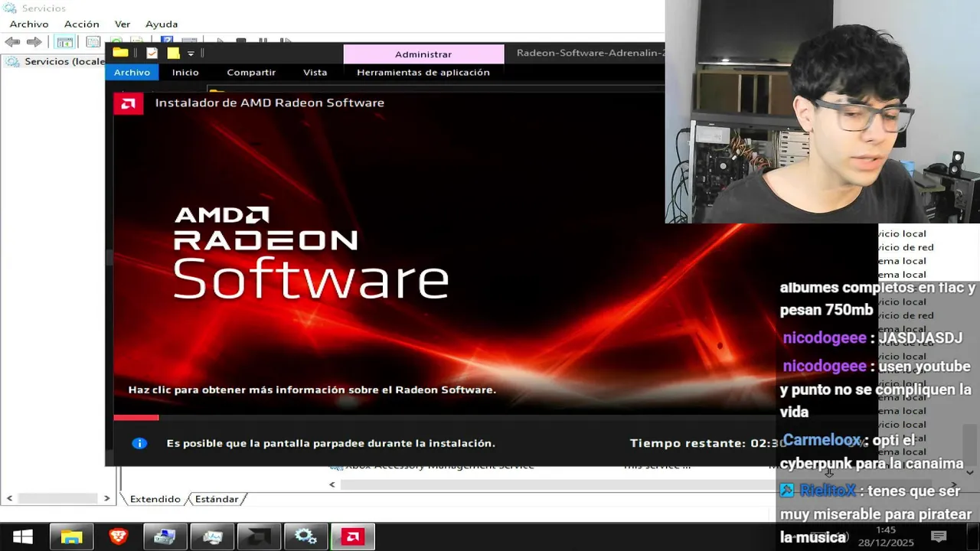Screen dimensions: 980x551
Task: Expand the Explorer quick access toolbar dropdown
Action: 191,54
